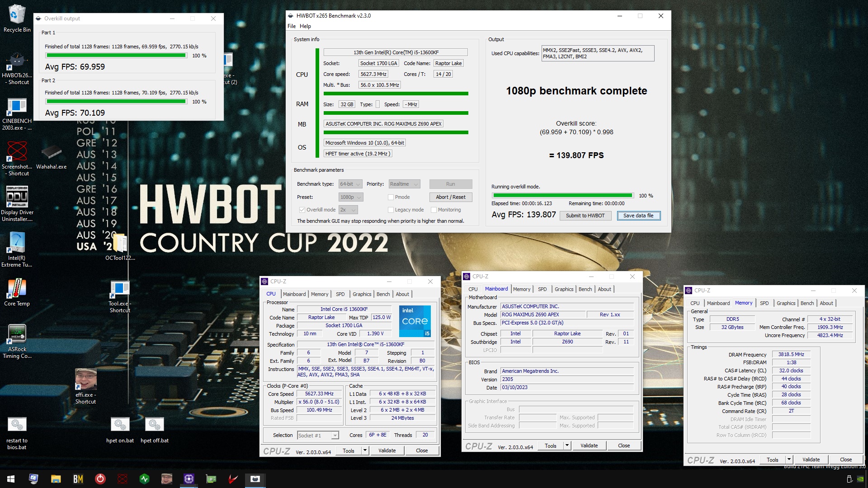
Task: Switch to SPD tab in CPU-Z Mainboard window
Action: 542,289
